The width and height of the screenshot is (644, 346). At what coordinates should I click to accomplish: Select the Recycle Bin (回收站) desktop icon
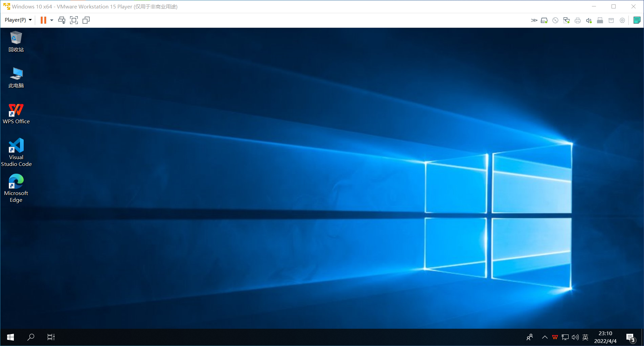click(x=16, y=42)
